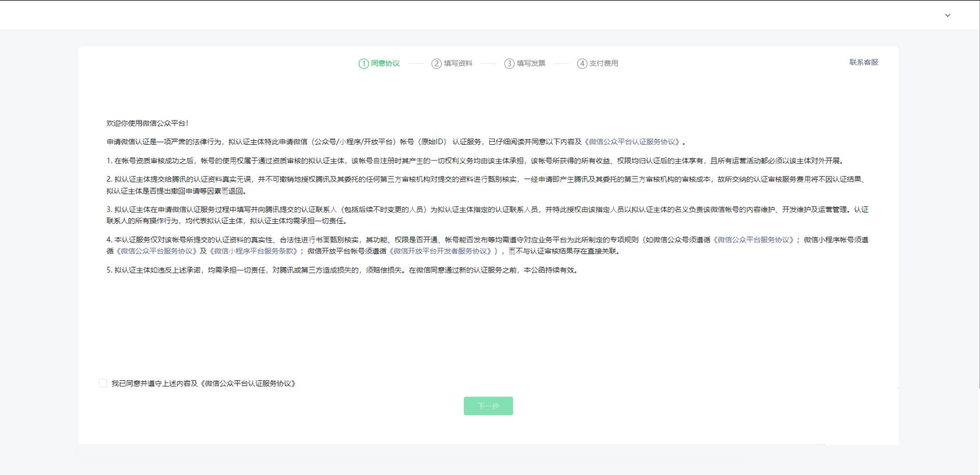
Task: Click clause 2 starting 拟认证主体提交给腾讯的认证资料真实无误
Action: (x=488, y=185)
